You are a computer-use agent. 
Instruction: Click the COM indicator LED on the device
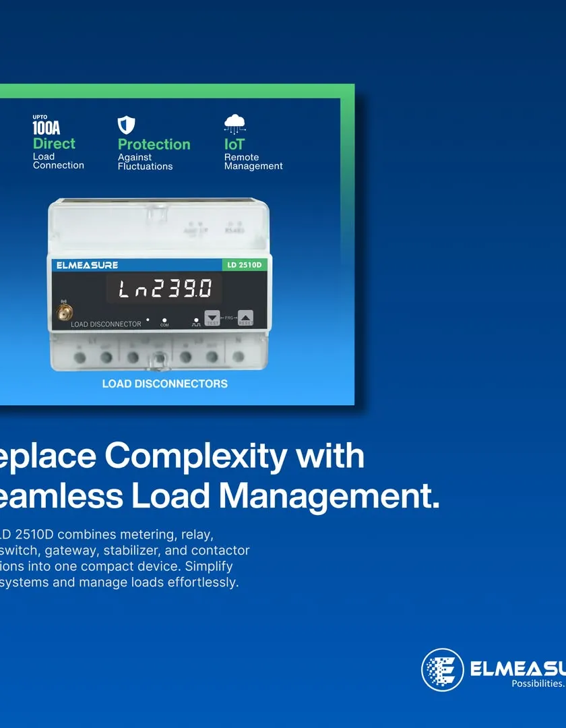(x=164, y=320)
